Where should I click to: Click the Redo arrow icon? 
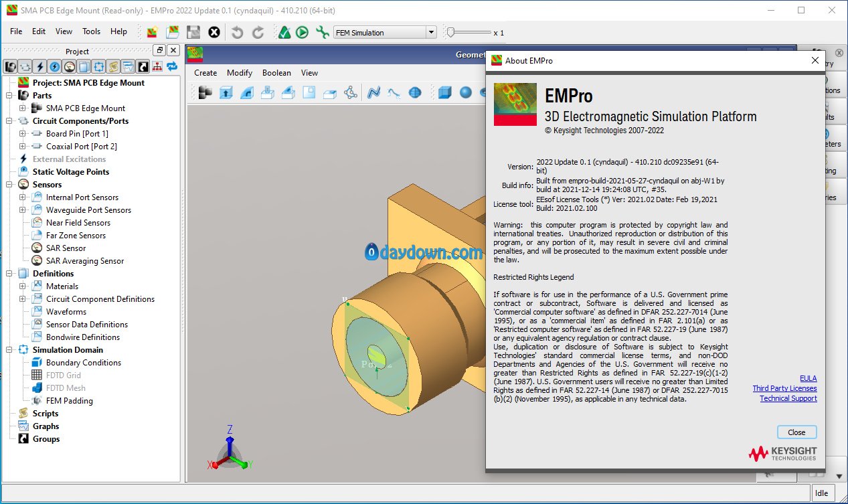[x=258, y=32]
